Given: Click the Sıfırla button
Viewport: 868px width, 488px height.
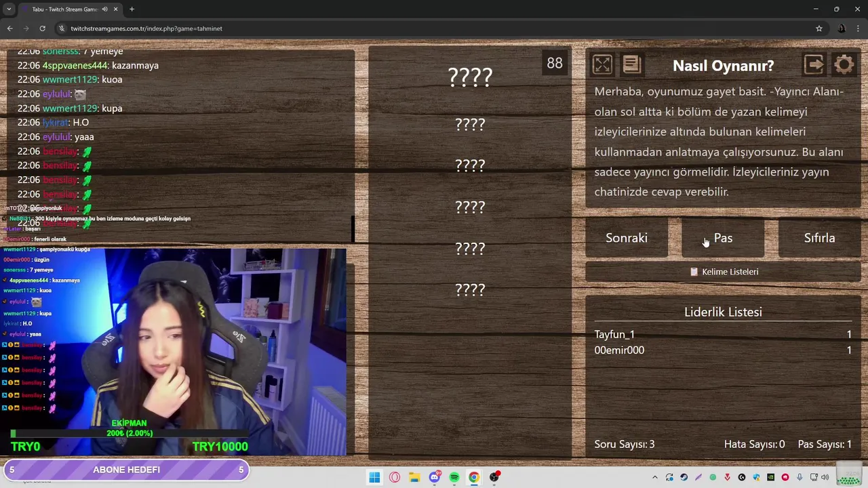Looking at the screenshot, I should (819, 238).
